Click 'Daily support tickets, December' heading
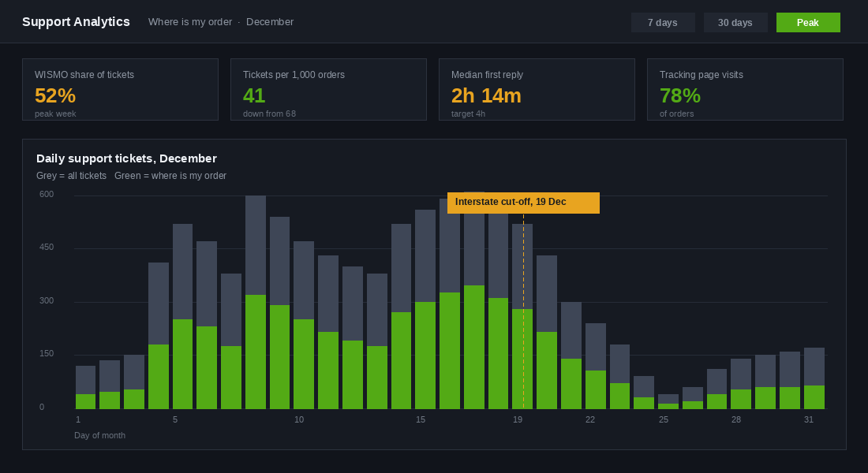The width and height of the screenshot is (868, 473). [x=126, y=158]
